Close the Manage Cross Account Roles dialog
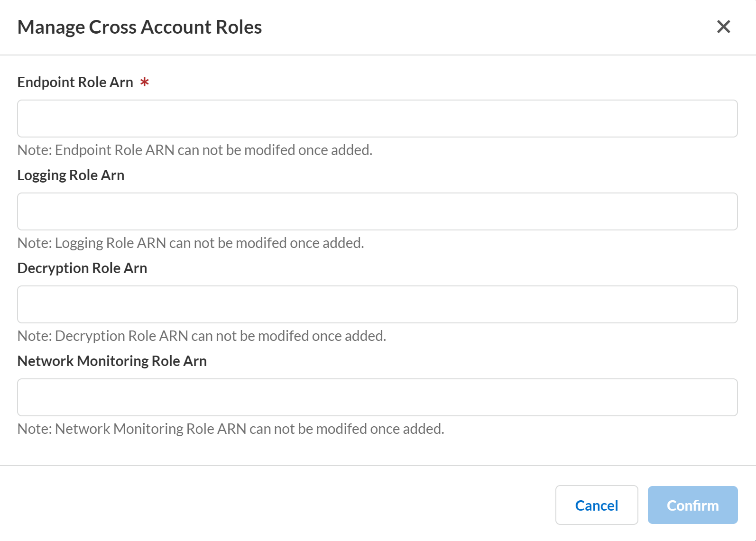This screenshot has height=541, width=756. click(x=723, y=27)
